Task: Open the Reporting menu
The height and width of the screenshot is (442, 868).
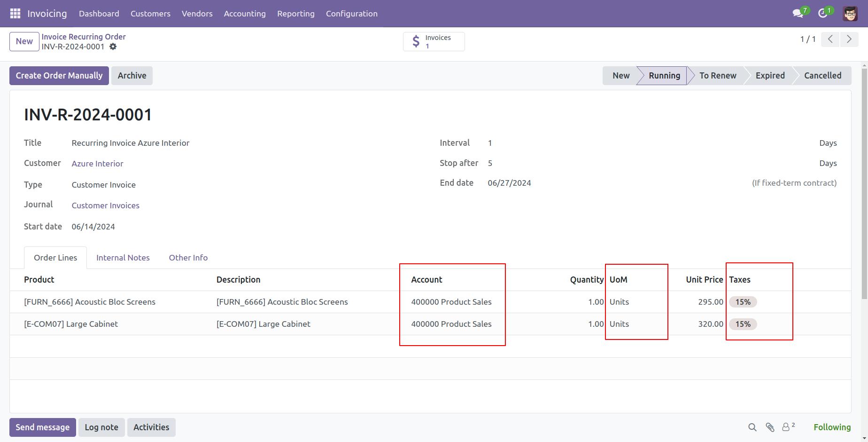Action: coord(296,14)
